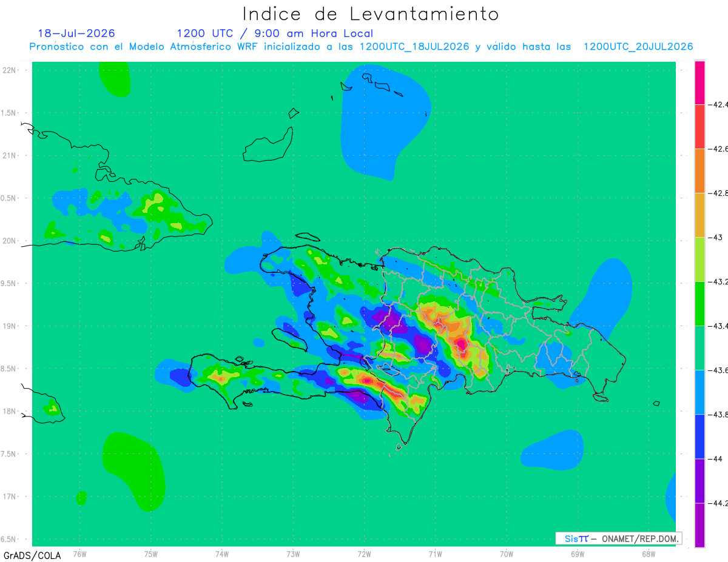The image size is (728, 562).
Task: Click the "76W" longitude label
Action: [79, 554]
